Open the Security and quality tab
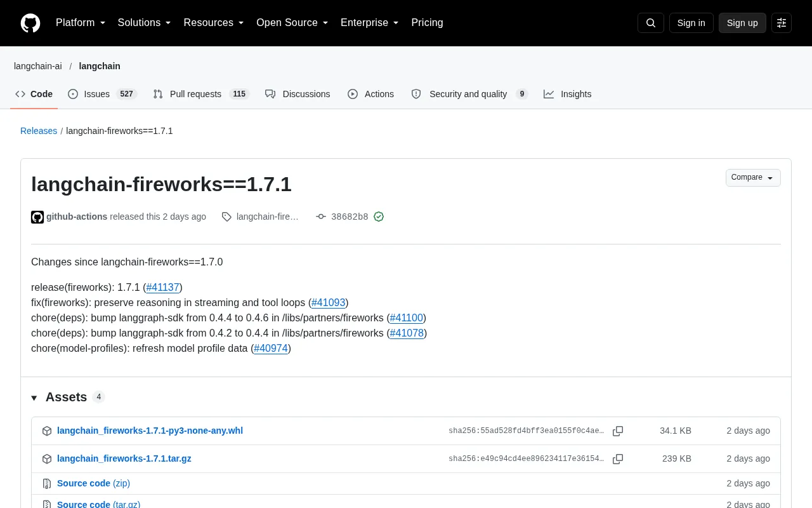Screen dimensions: 812x508 click(x=469, y=94)
